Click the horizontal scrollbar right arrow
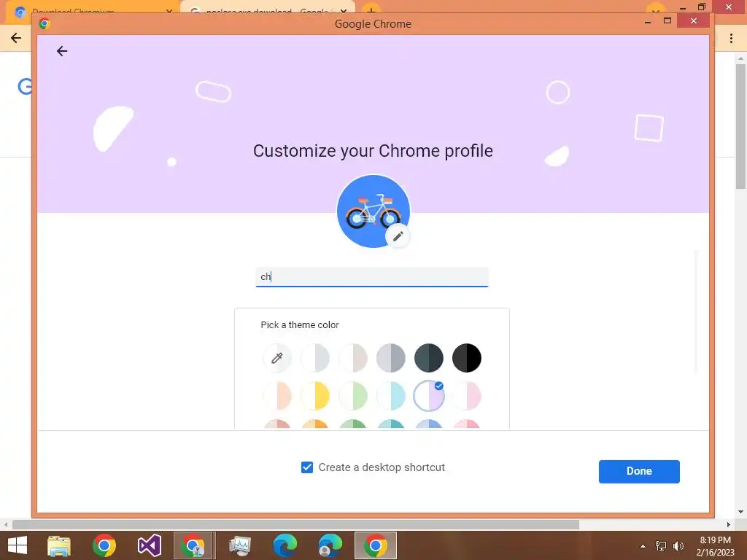The width and height of the screenshot is (747, 560). click(x=729, y=524)
